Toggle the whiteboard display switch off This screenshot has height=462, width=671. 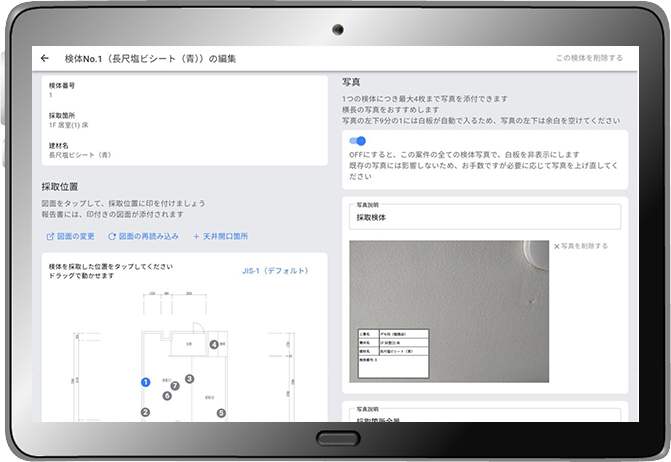tap(357, 141)
